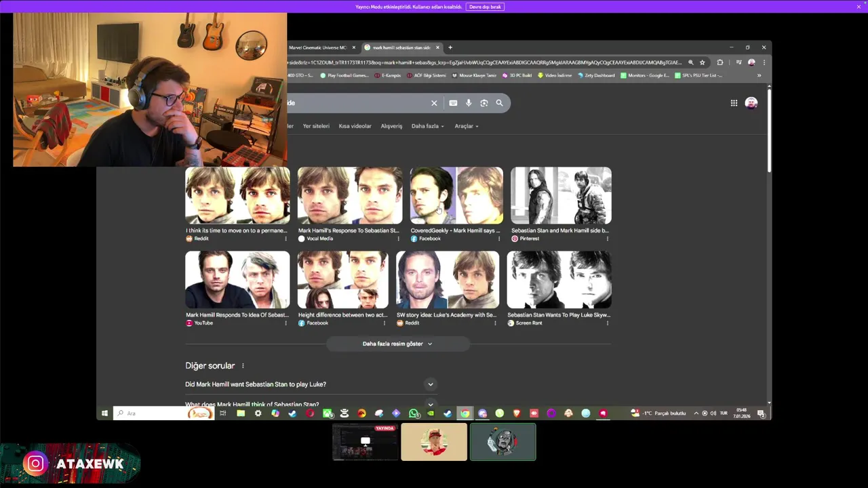Open WhatsApp from the taskbar
The image size is (868, 488).
point(414,413)
